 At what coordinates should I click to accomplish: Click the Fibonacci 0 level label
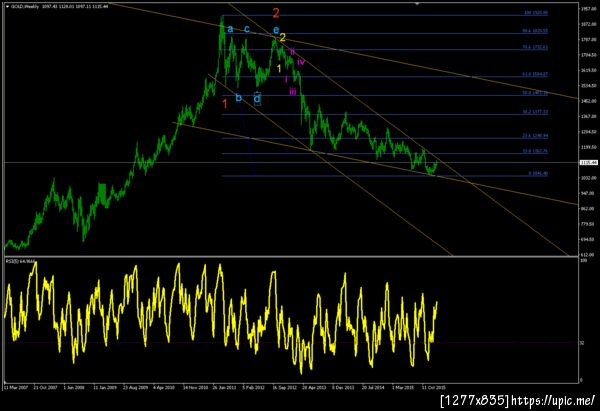click(538, 174)
